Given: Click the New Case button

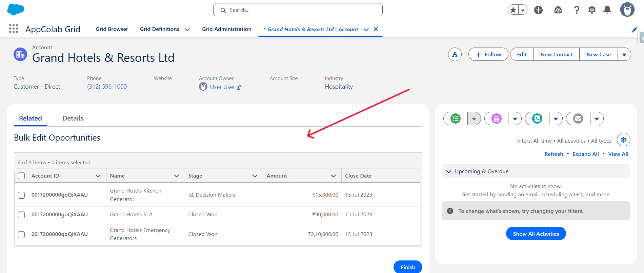Looking at the screenshot, I should 599,54.
